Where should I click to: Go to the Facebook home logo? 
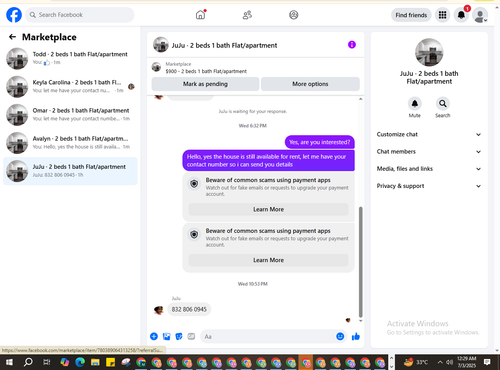pyautogui.click(x=14, y=15)
